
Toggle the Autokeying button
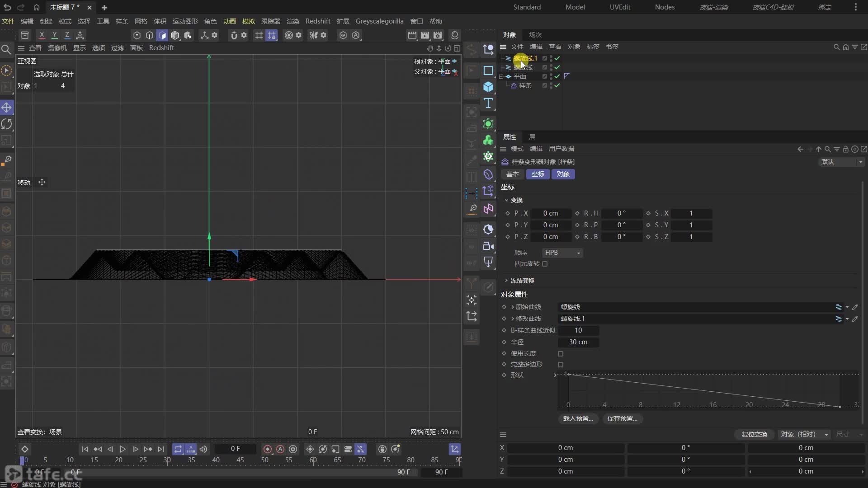(x=280, y=449)
